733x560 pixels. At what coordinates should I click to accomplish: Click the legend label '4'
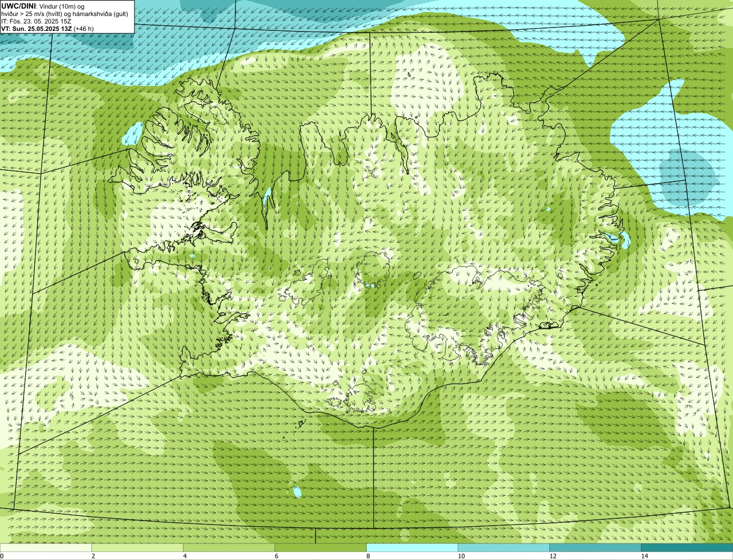pos(184,556)
